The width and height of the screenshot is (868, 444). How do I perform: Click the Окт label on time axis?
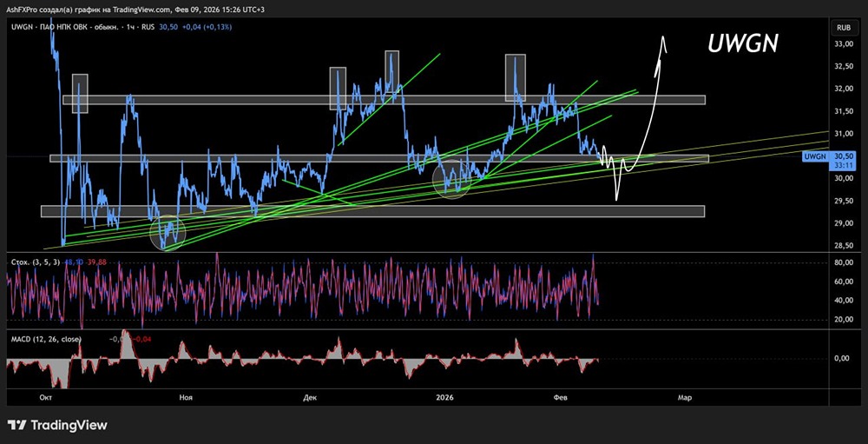(47, 397)
